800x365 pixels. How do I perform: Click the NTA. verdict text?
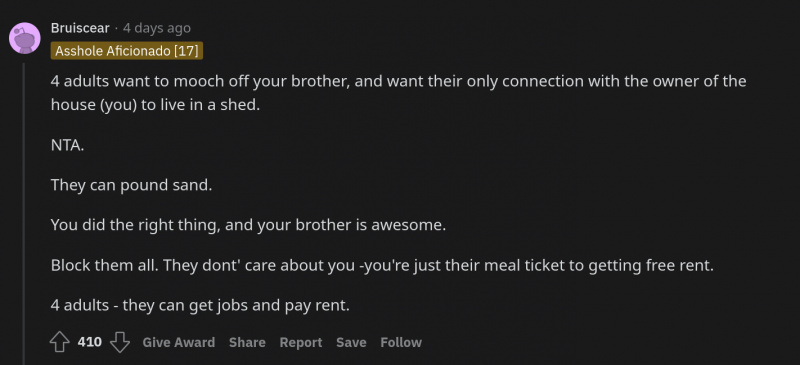[x=67, y=145]
